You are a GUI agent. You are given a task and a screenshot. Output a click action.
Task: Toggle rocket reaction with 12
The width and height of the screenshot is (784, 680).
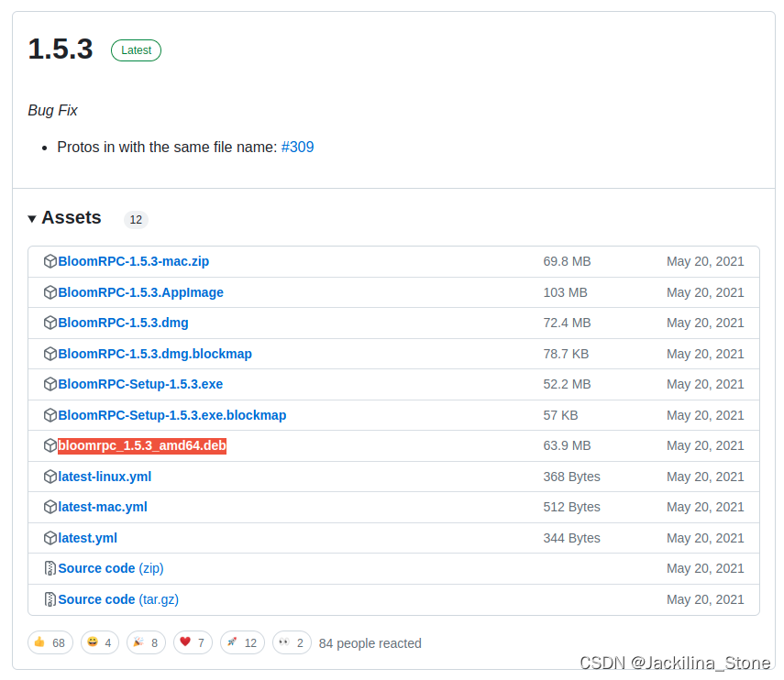(x=242, y=642)
